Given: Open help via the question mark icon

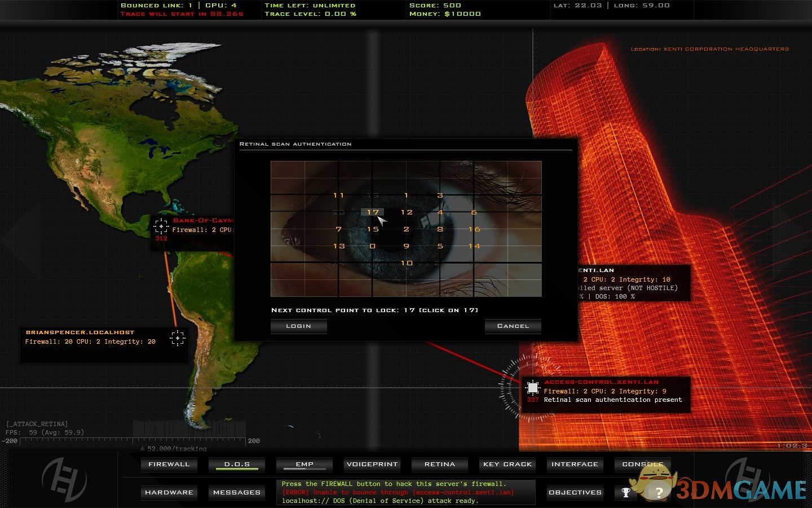Looking at the screenshot, I should (659, 493).
